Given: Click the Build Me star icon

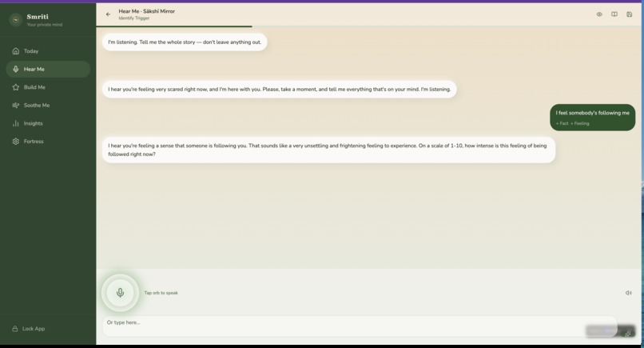Looking at the screenshot, I should (x=16, y=87).
